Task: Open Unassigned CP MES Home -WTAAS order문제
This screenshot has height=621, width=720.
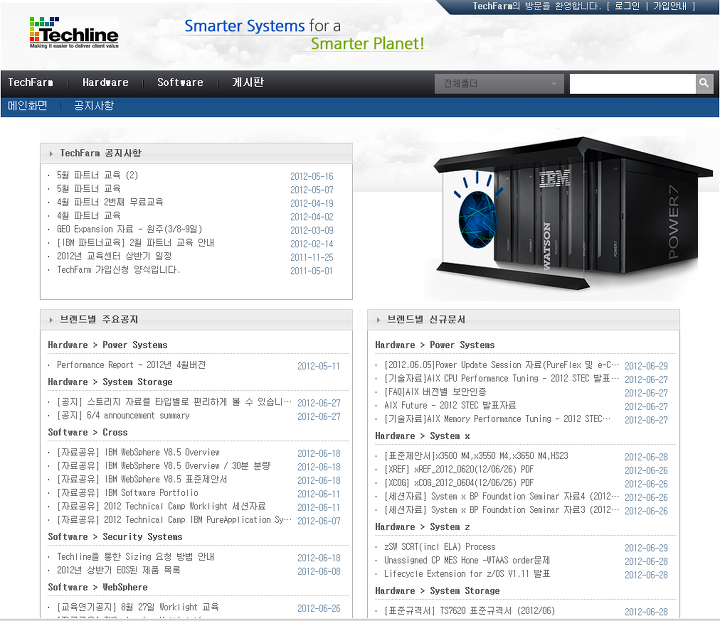Action: [x=467, y=560]
